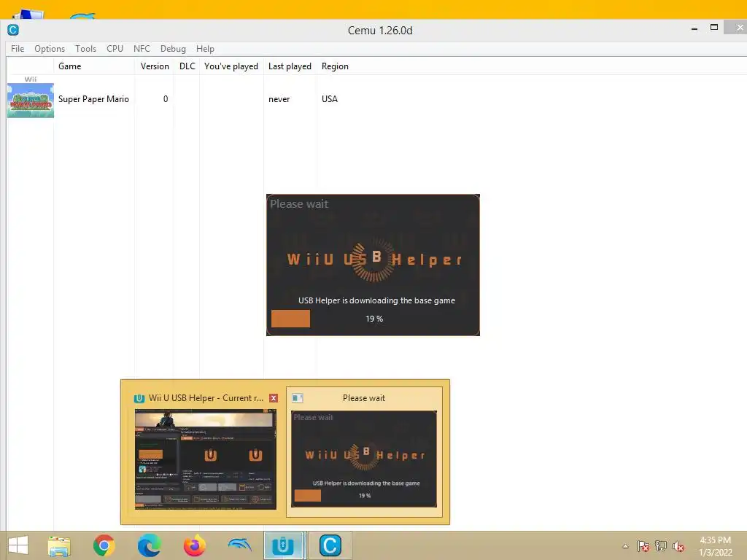This screenshot has width=747, height=560.
Task: Click the DLC column header
Action: coord(187,66)
